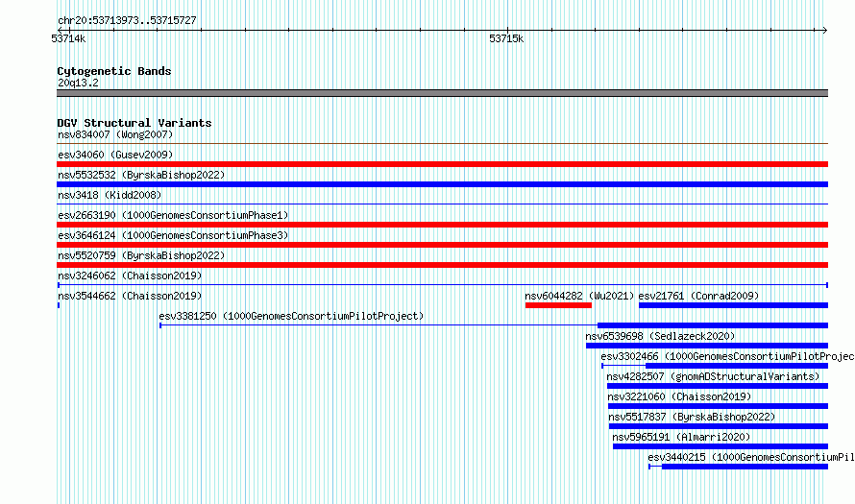
Task: Click the esv3440215 blue bar
Action: (745, 467)
